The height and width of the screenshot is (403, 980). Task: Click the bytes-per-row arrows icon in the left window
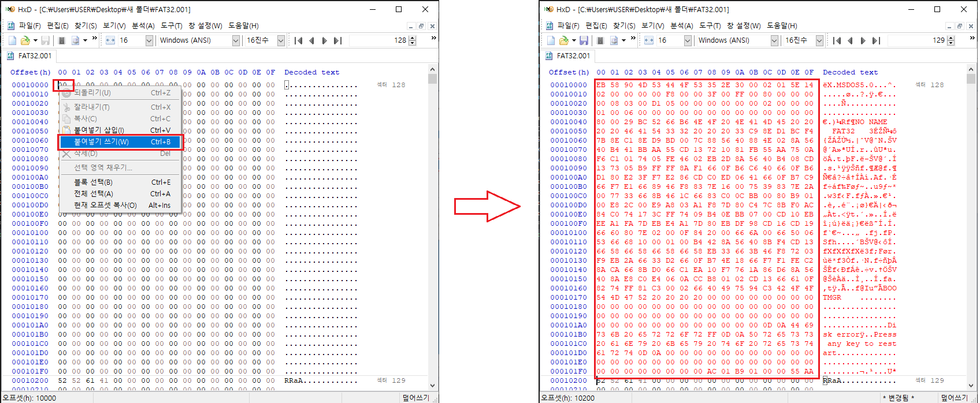(x=110, y=40)
